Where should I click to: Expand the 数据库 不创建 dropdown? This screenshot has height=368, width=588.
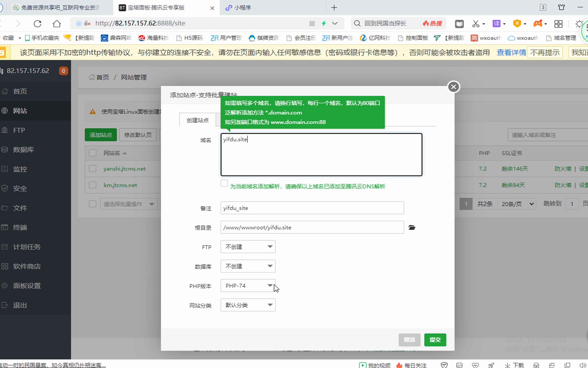[x=248, y=266]
